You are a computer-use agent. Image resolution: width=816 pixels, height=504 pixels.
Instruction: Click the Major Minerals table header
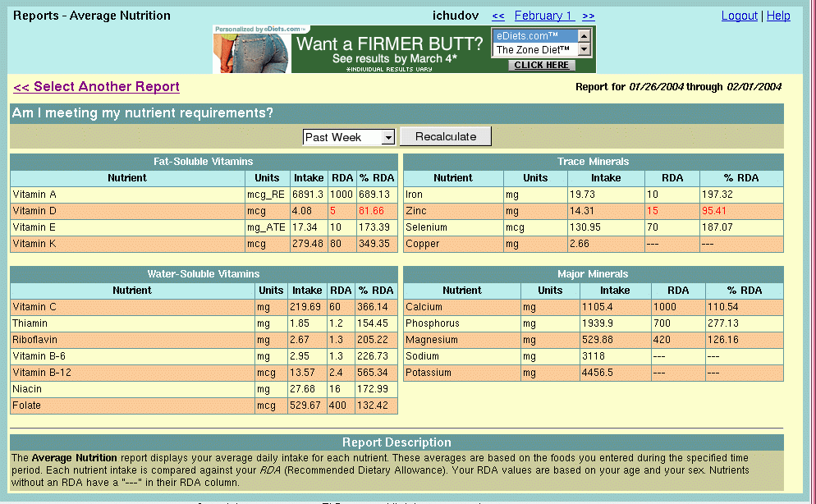click(x=593, y=274)
